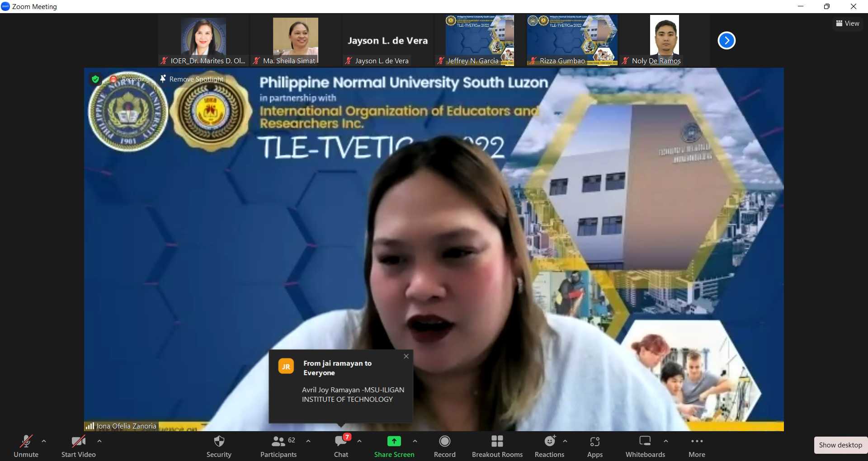868x461 pixels.
Task: Open the Reactions panel
Action: 549,445
